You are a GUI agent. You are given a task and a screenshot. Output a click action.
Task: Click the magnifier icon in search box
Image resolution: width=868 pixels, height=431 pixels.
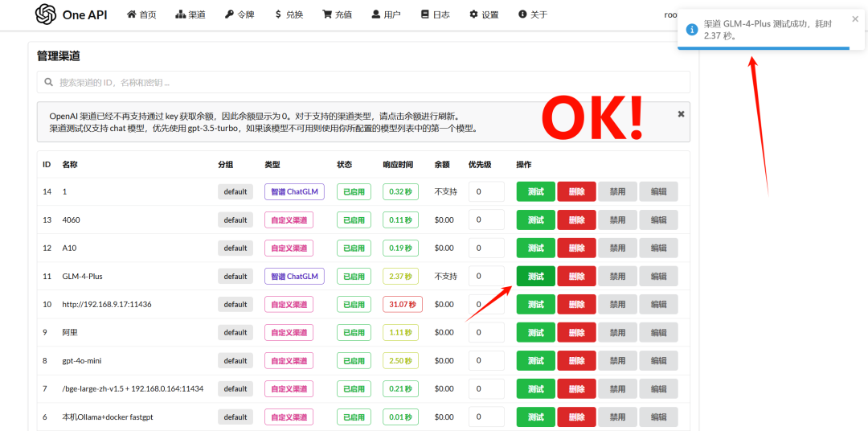click(47, 82)
